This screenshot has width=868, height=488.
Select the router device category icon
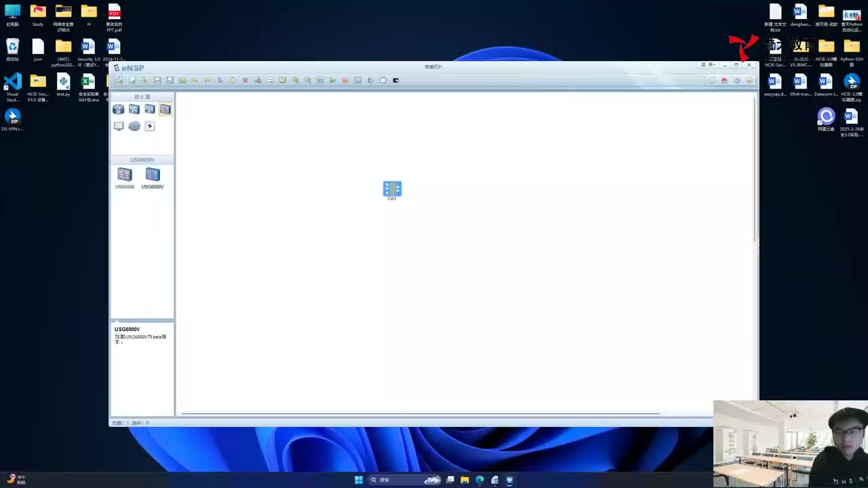119,109
